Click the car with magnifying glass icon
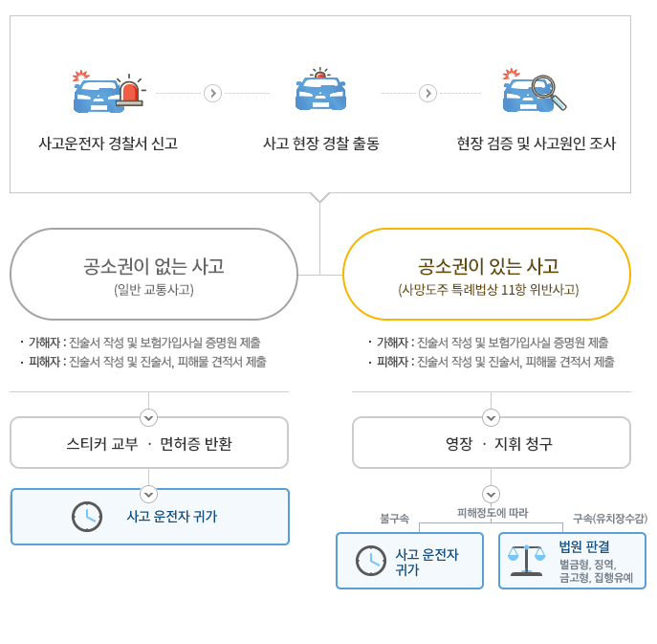657x644 pixels. pyautogui.click(x=535, y=91)
